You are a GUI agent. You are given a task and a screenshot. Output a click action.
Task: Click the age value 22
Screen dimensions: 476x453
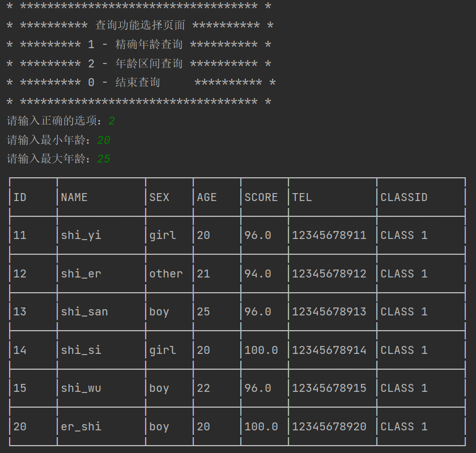click(x=203, y=388)
